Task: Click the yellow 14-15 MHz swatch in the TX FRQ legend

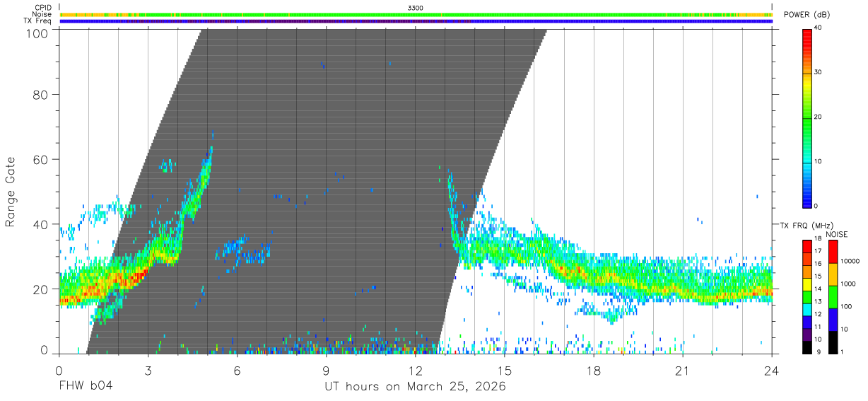Action: (x=808, y=284)
